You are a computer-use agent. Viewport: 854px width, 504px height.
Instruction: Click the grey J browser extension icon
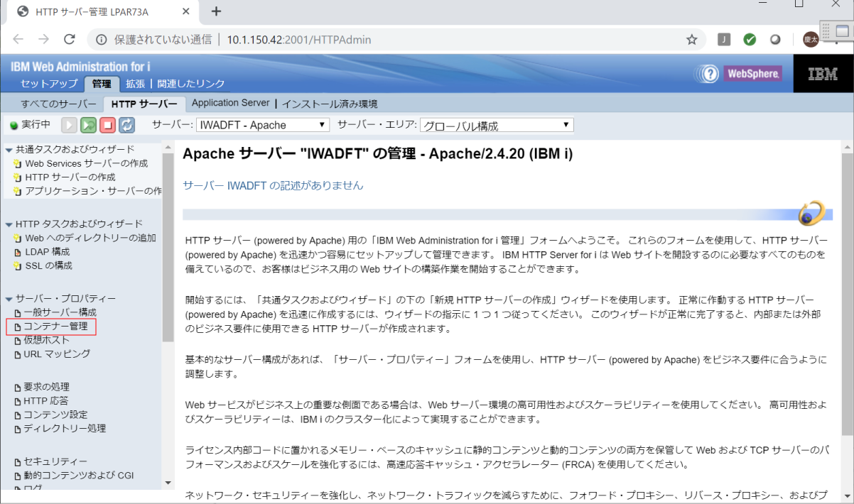[724, 40]
